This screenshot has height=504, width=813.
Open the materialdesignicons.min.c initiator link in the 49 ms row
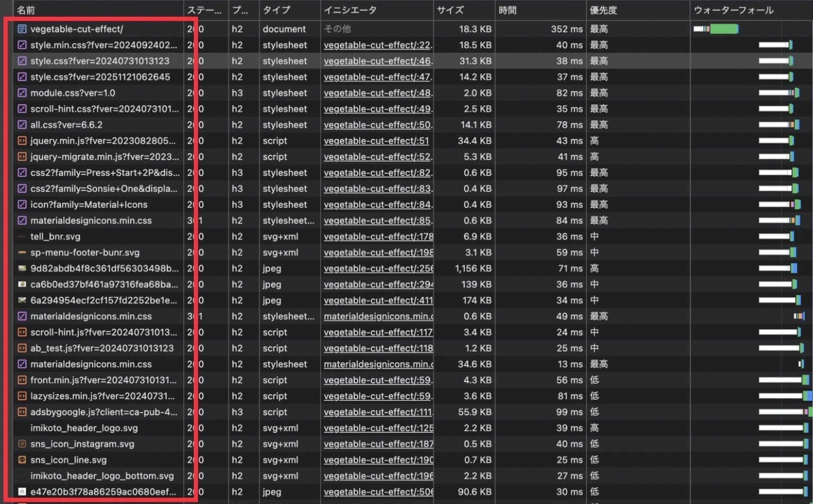click(x=378, y=316)
